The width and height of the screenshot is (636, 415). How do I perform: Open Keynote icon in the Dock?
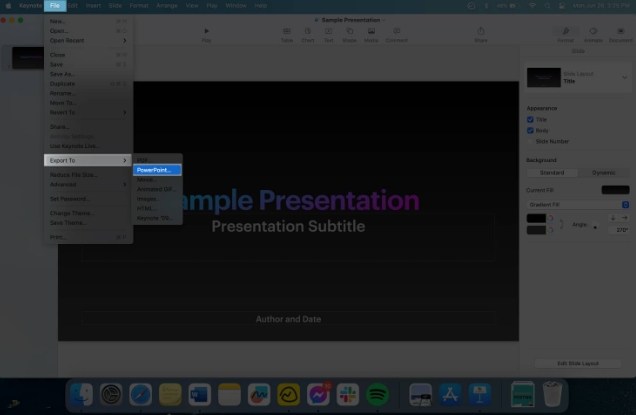(x=479, y=394)
